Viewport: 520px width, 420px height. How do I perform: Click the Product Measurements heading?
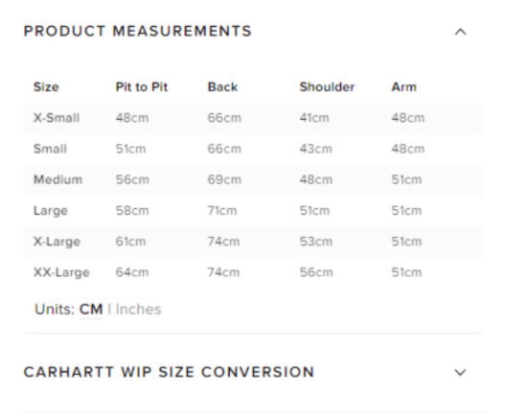pyautogui.click(x=138, y=31)
